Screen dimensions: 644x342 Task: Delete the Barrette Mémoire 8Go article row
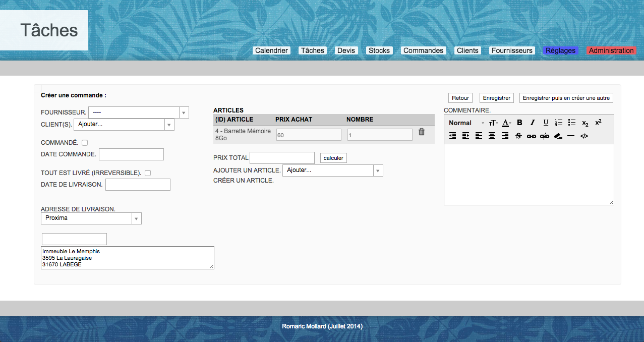click(x=422, y=132)
